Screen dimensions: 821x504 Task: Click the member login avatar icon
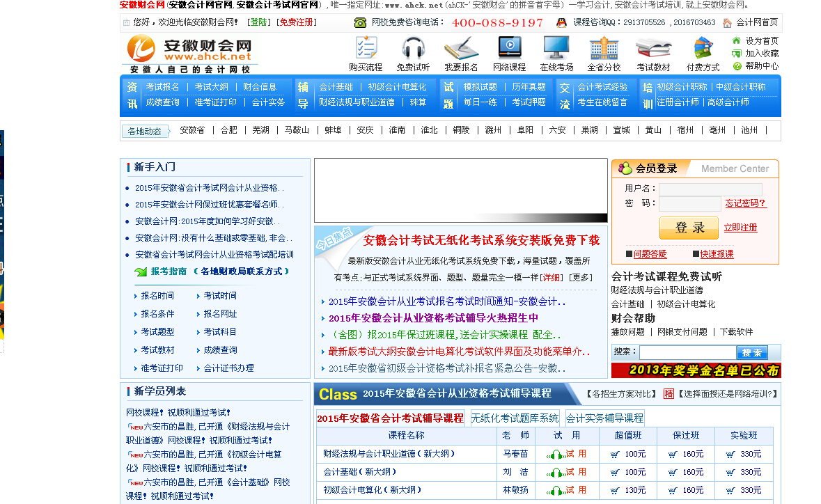click(625, 168)
